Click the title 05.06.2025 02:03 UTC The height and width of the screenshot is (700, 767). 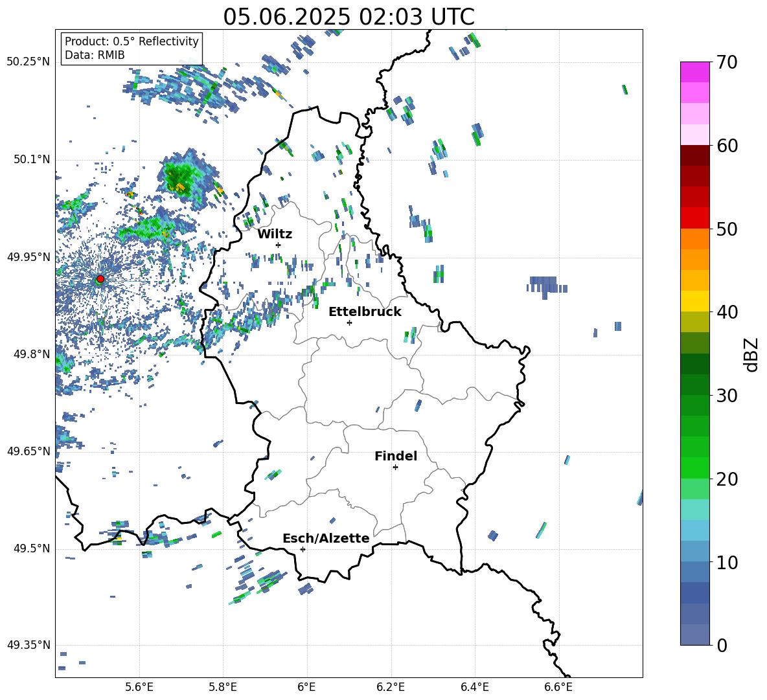pyautogui.click(x=349, y=17)
